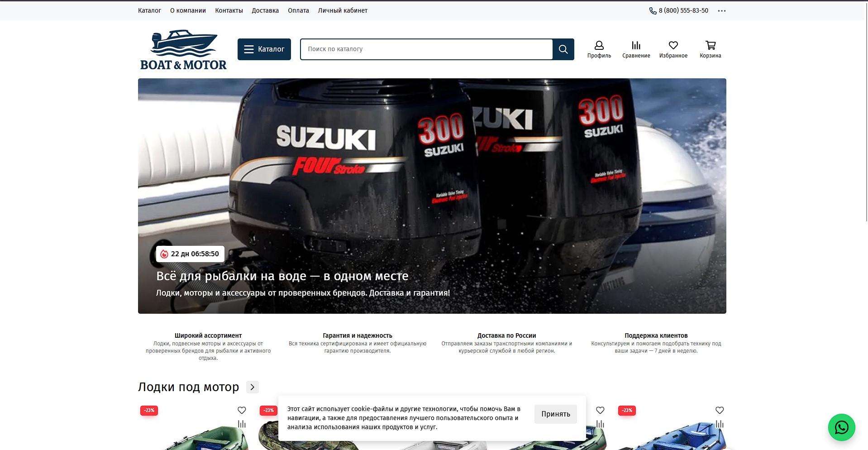Click the phone icon beside 8 (800) number

pyautogui.click(x=653, y=11)
